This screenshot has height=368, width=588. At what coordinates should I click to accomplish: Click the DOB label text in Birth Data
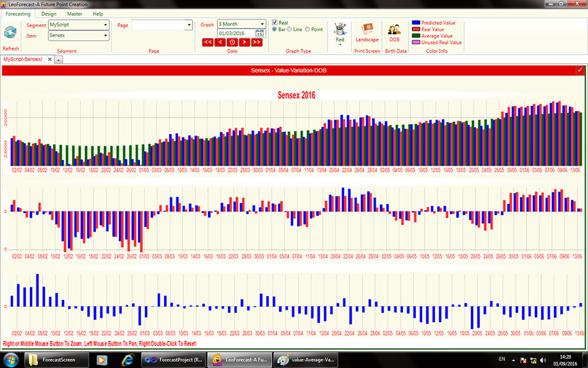[394, 40]
